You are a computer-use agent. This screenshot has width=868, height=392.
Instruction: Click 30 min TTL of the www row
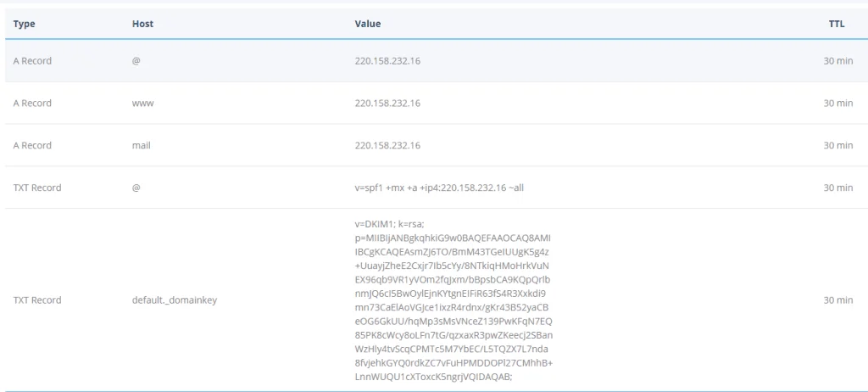[x=838, y=104]
